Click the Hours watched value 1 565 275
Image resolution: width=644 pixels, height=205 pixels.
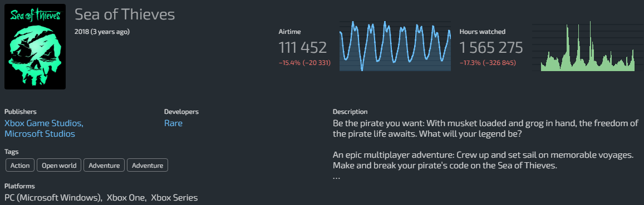[x=491, y=48]
